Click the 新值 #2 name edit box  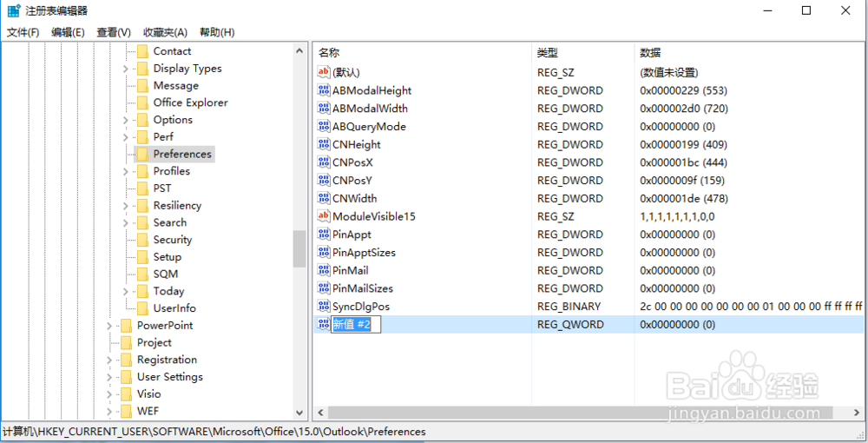[356, 325]
